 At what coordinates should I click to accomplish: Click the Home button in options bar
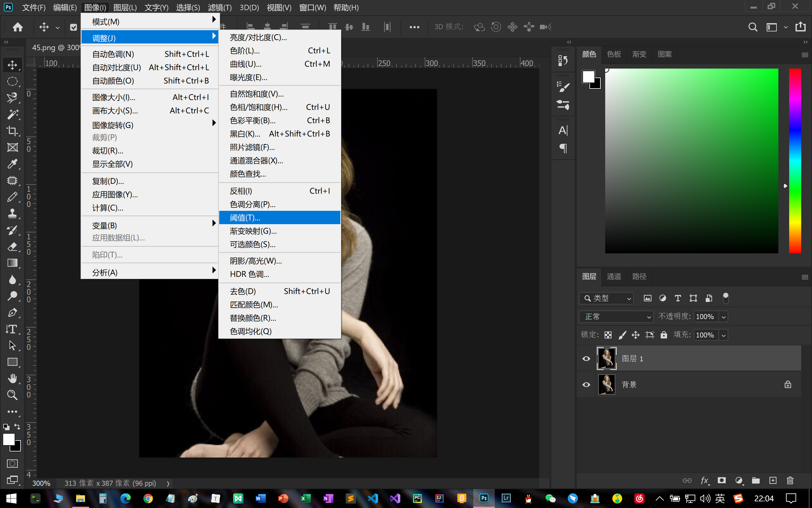pos(17,27)
